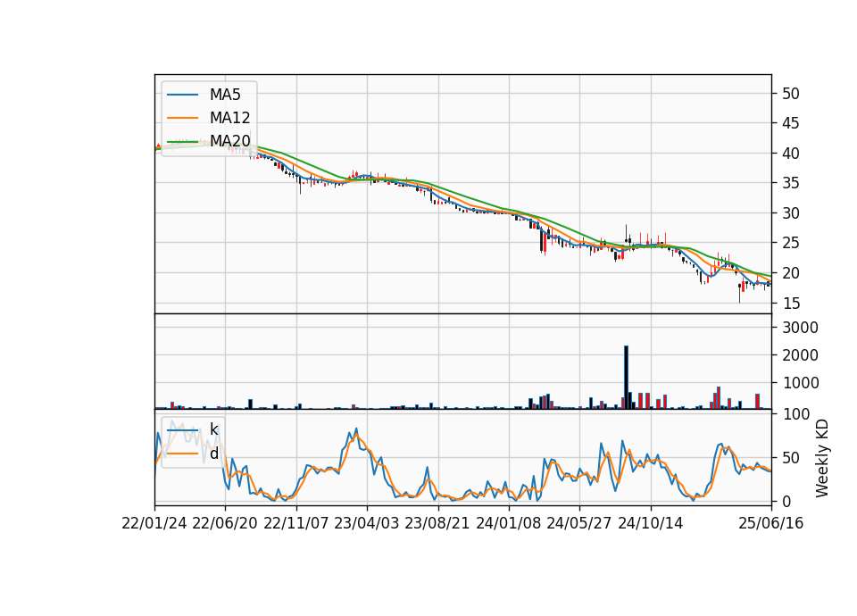Click the MA20 legend entry
This screenshot has height=616, width=857.
[x=208, y=141]
